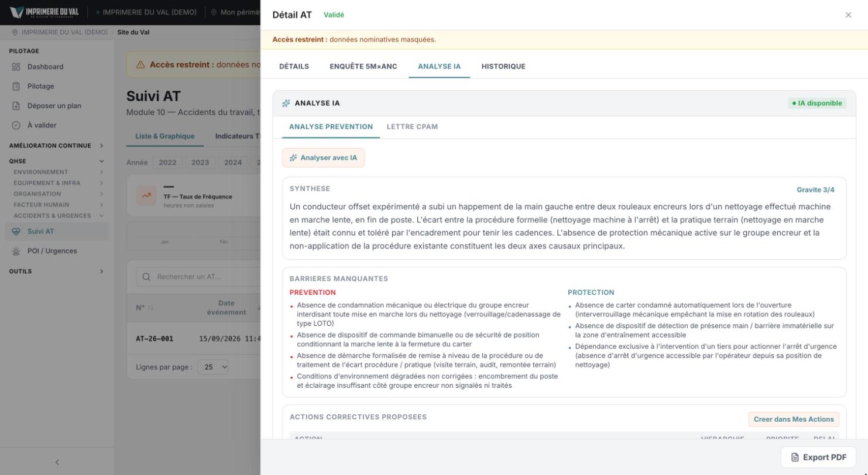Screen dimensions: 868x475
Task: Expand the Outils section
Action: 101,271
